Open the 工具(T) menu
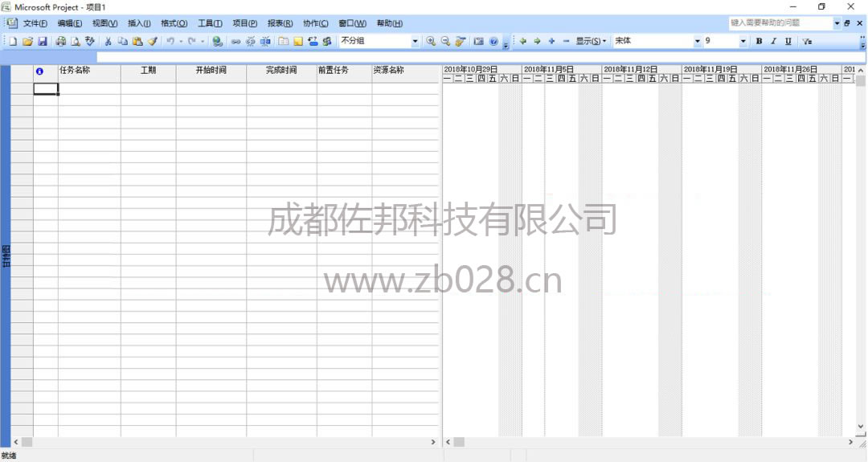The height and width of the screenshot is (462, 868). point(210,23)
